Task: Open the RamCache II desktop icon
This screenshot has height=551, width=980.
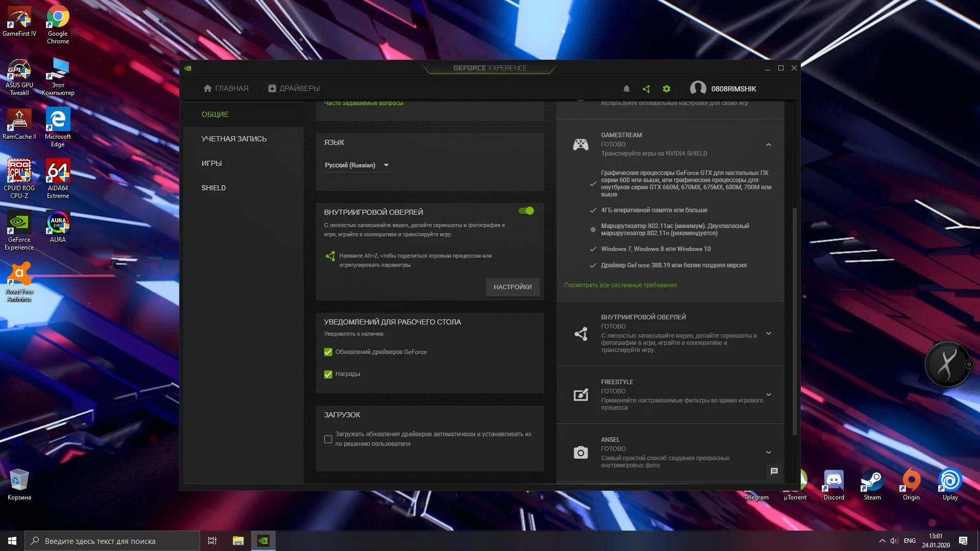Action: pos(19,124)
